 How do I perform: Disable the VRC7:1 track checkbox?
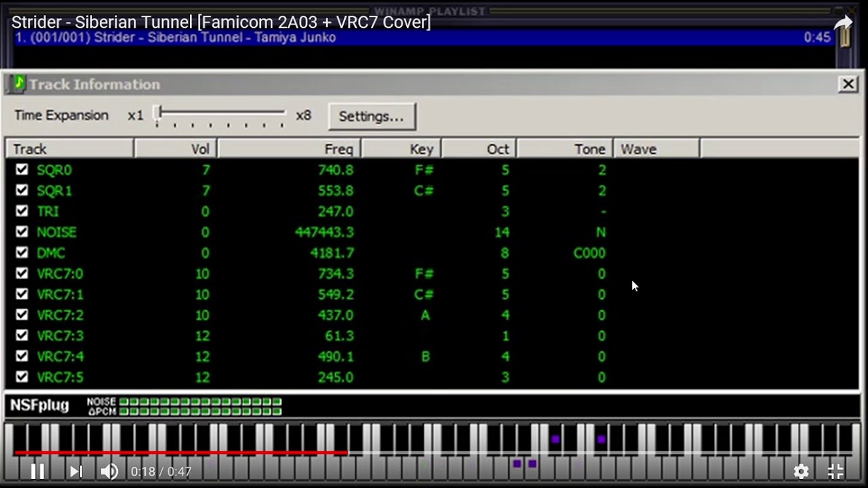pyautogui.click(x=22, y=294)
